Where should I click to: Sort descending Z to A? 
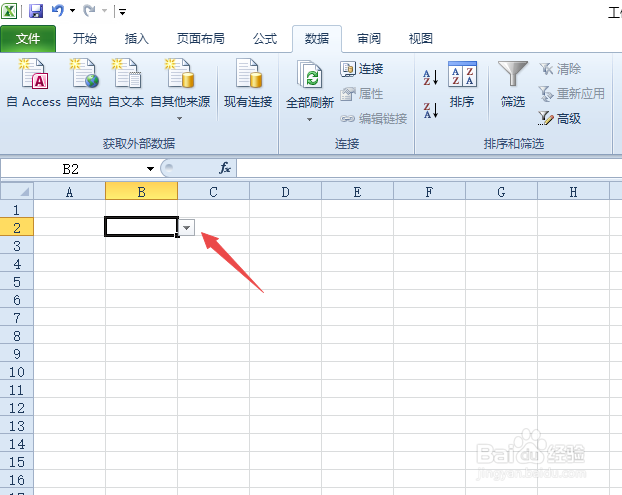coord(430,110)
